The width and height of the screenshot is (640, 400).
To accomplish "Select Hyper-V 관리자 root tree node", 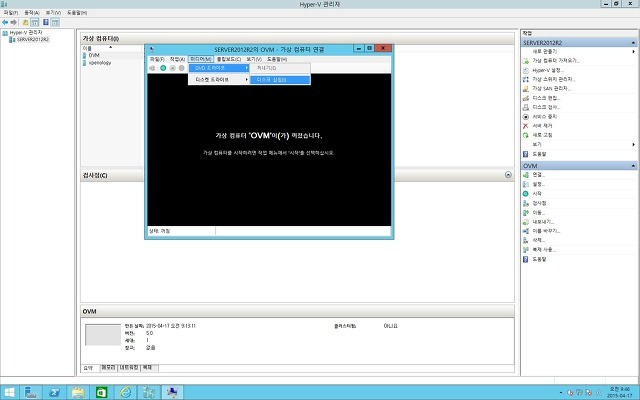I will coord(26,32).
